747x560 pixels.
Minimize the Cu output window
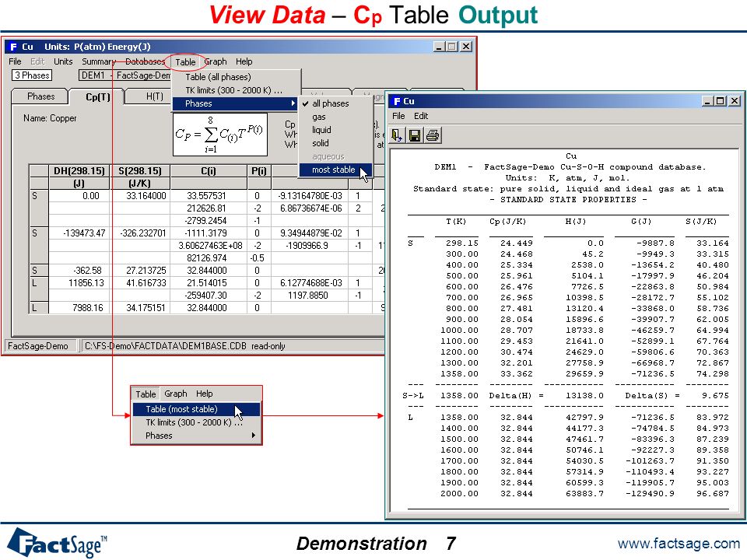pos(707,101)
